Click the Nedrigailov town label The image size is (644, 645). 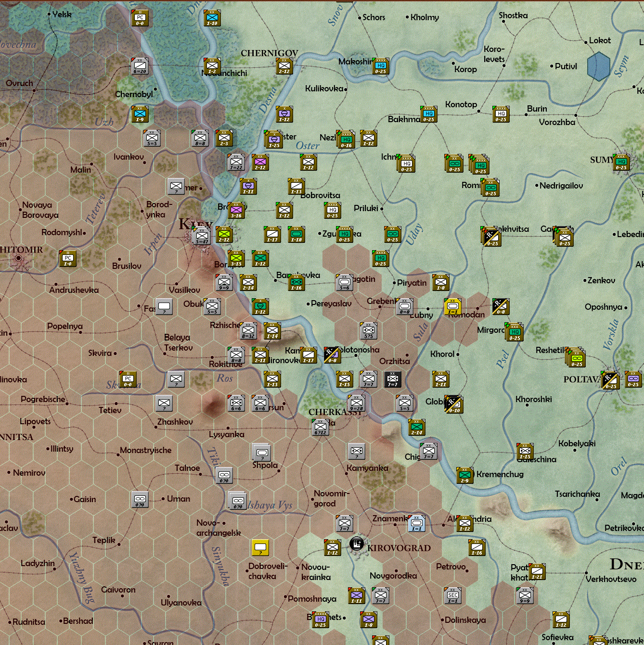click(561, 186)
